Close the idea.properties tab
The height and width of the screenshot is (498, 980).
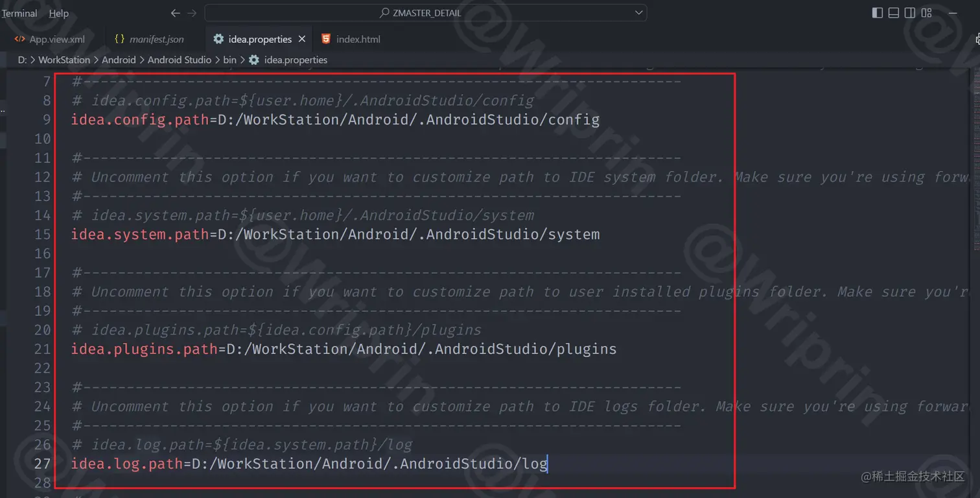[x=302, y=39]
